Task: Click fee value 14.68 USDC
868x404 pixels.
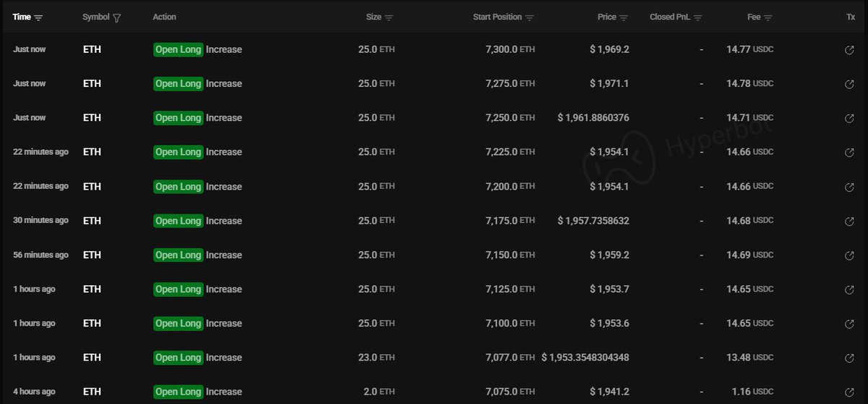Action: point(750,220)
